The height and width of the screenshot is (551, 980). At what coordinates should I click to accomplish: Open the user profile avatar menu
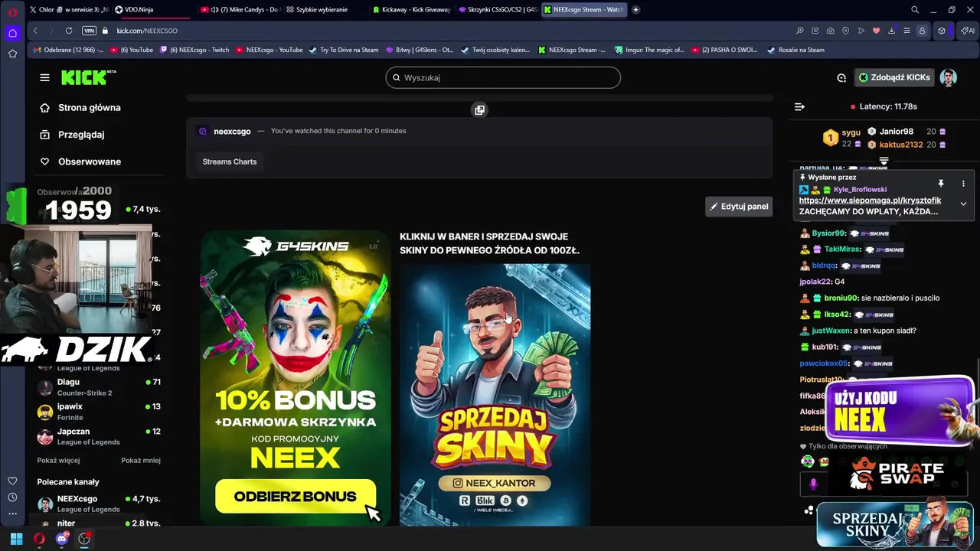(949, 77)
